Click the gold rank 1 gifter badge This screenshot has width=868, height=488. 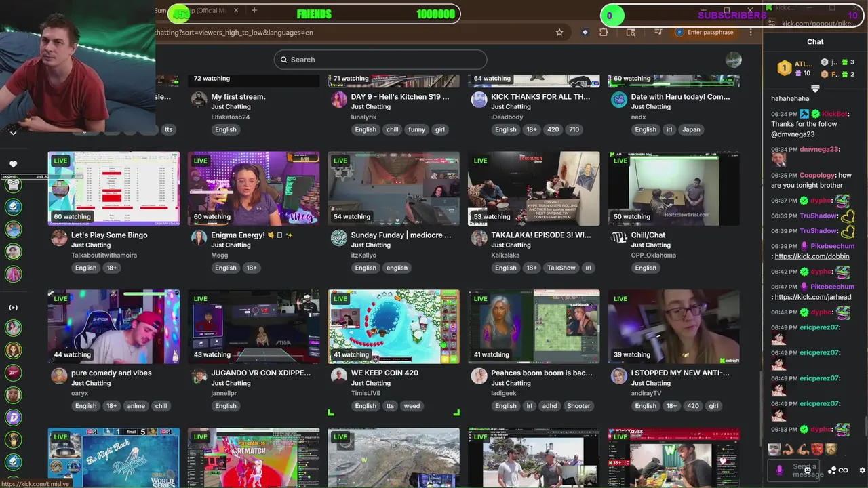pos(784,68)
